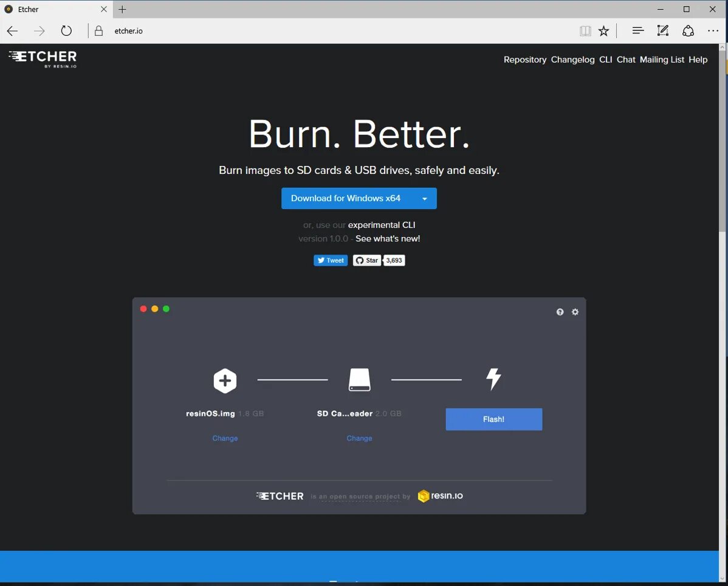
Task: Open the CLI nav link
Action: click(605, 60)
